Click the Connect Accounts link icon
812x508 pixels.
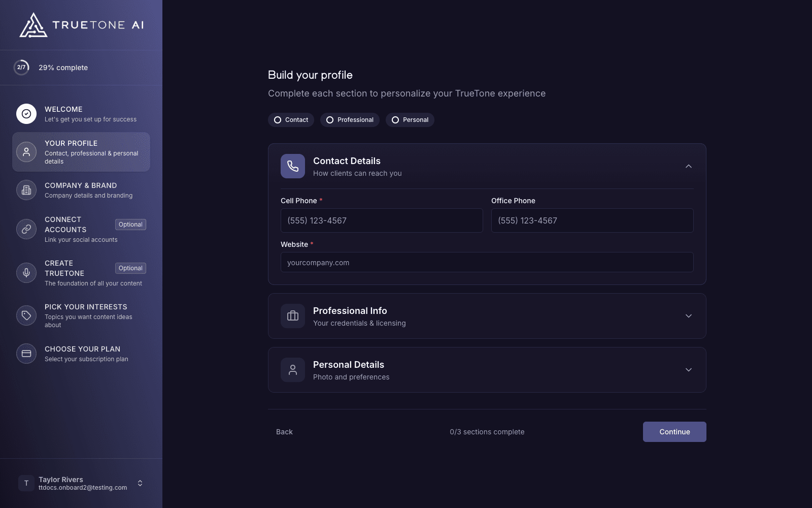click(x=26, y=229)
